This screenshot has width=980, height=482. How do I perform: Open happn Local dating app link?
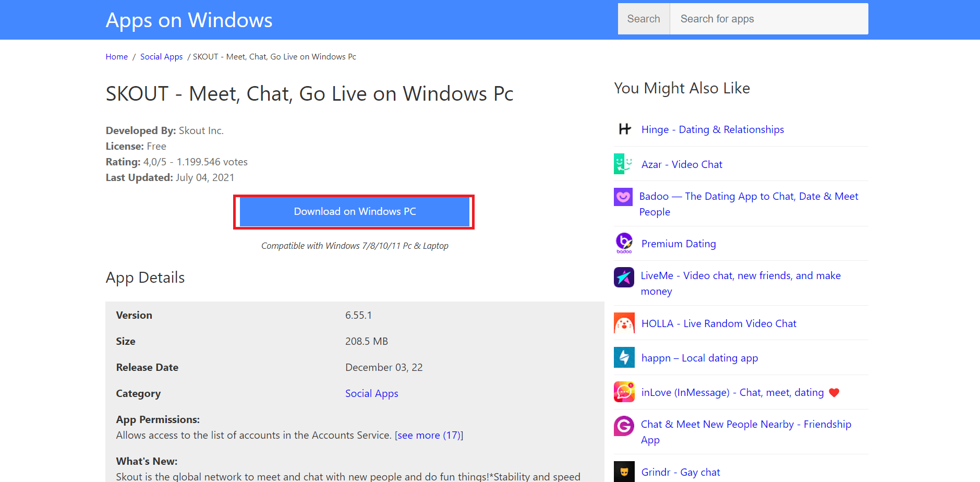point(699,358)
